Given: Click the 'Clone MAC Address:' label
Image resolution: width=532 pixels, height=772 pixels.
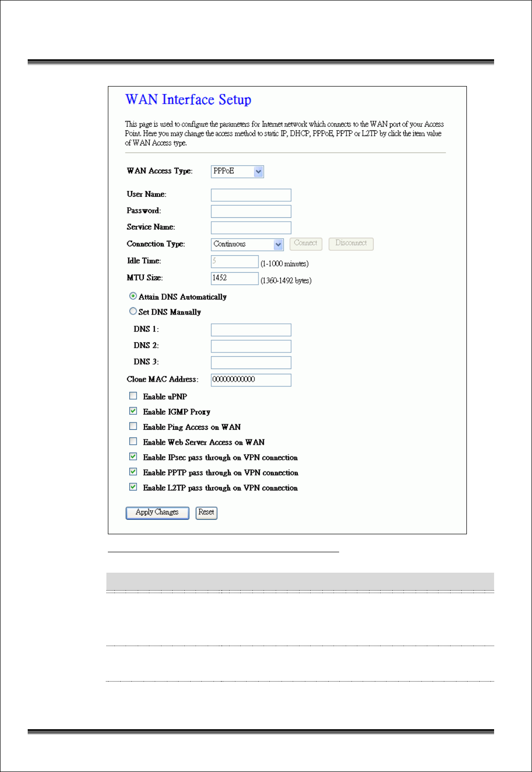Looking at the screenshot, I should [163, 379].
